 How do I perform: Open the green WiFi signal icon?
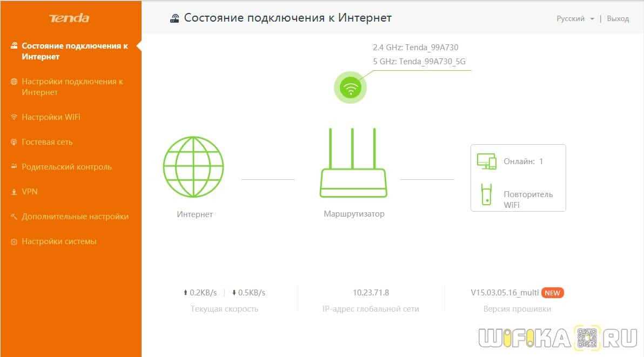tap(350, 87)
